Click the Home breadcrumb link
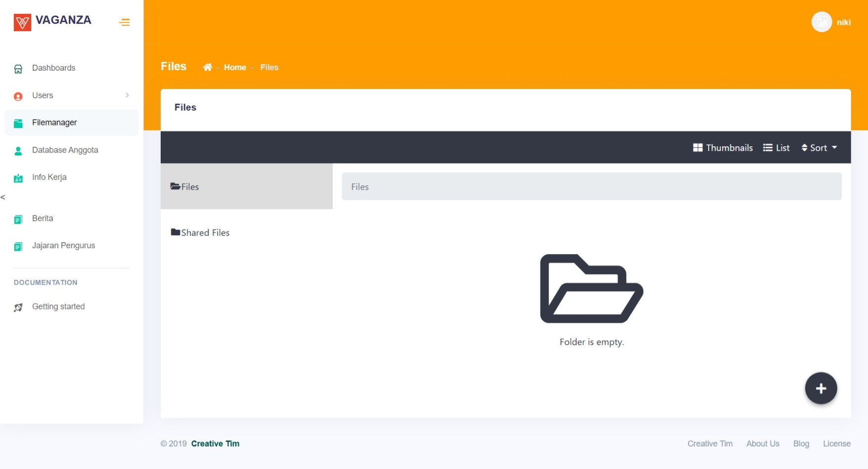Image resolution: width=868 pixels, height=469 pixels. [235, 68]
